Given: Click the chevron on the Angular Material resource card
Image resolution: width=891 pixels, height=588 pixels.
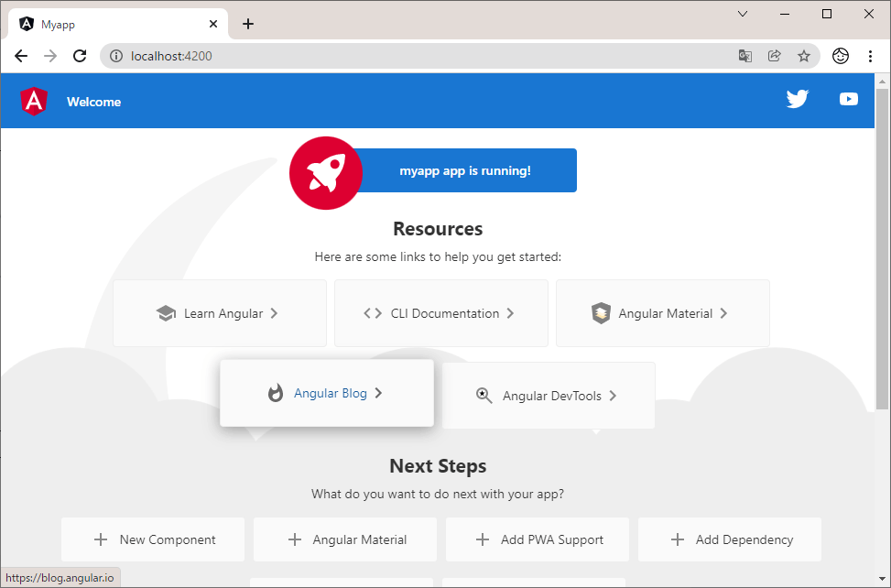Looking at the screenshot, I should coord(723,313).
